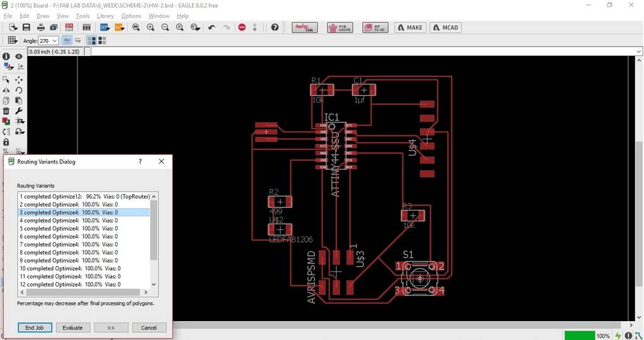
Task: Open the Edit menu
Action: [x=25, y=16]
